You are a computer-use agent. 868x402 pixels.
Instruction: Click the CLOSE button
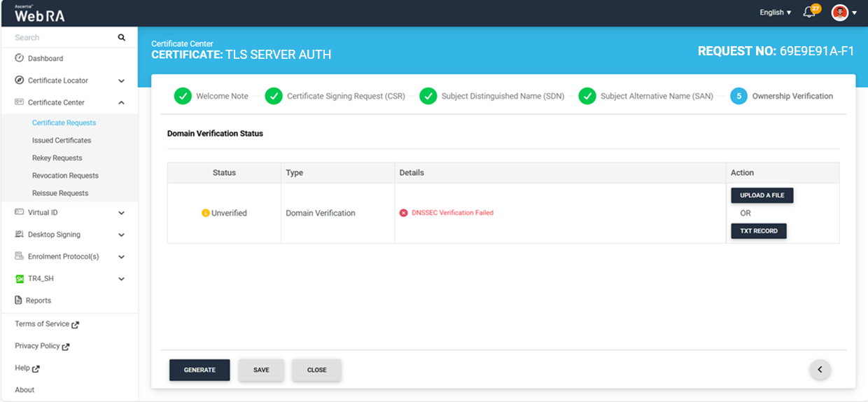[317, 370]
